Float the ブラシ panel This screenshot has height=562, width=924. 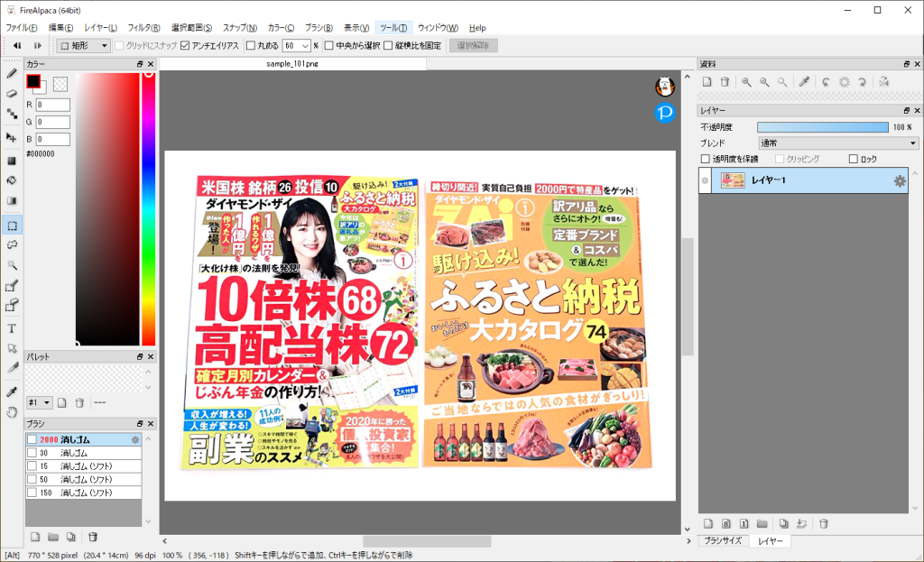(x=140, y=424)
